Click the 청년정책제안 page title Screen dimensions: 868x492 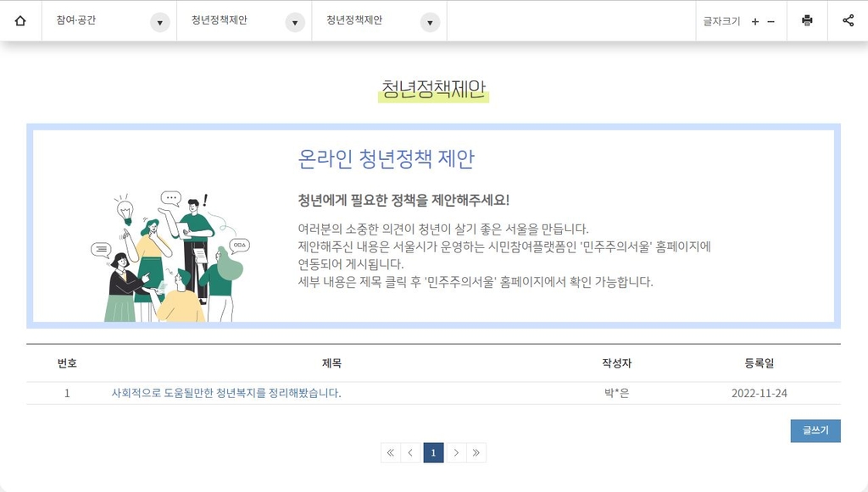(x=433, y=90)
